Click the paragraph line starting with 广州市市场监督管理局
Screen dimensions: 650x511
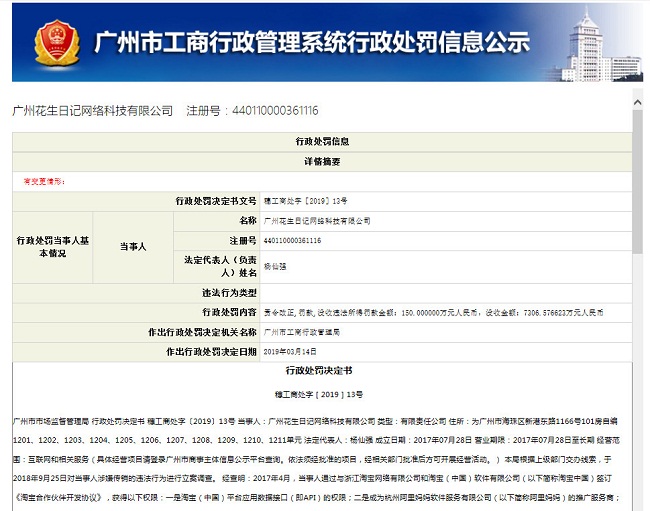click(x=315, y=421)
